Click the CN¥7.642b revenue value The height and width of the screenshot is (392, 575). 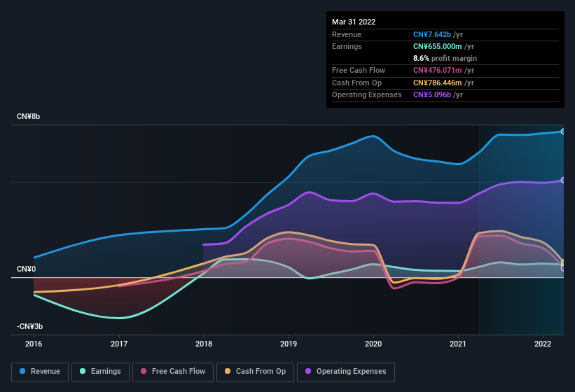coord(432,34)
